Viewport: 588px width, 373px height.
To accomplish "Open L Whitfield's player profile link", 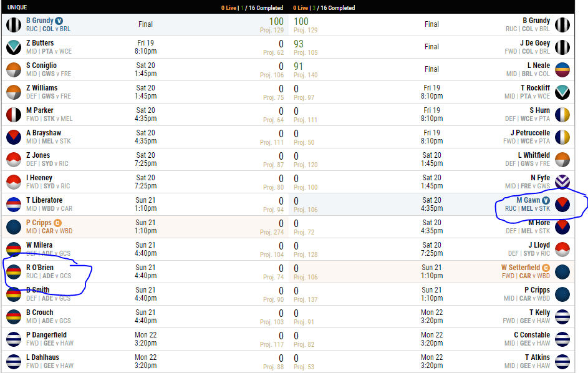I will (534, 155).
